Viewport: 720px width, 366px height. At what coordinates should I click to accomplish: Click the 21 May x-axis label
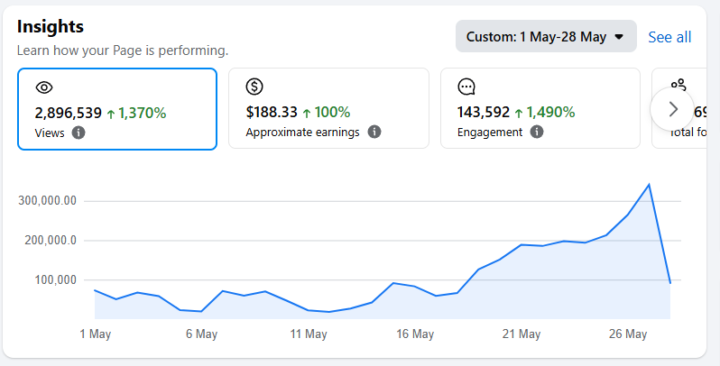[x=522, y=334]
